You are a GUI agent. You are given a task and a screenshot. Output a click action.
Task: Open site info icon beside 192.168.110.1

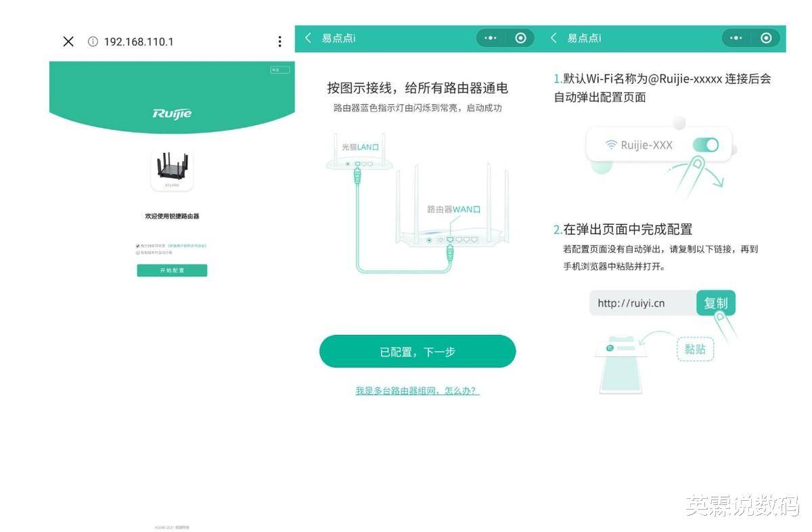tap(93, 41)
